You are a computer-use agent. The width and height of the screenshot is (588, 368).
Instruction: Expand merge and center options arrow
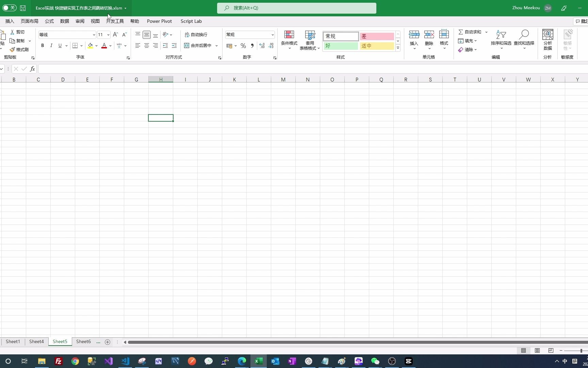(x=216, y=46)
